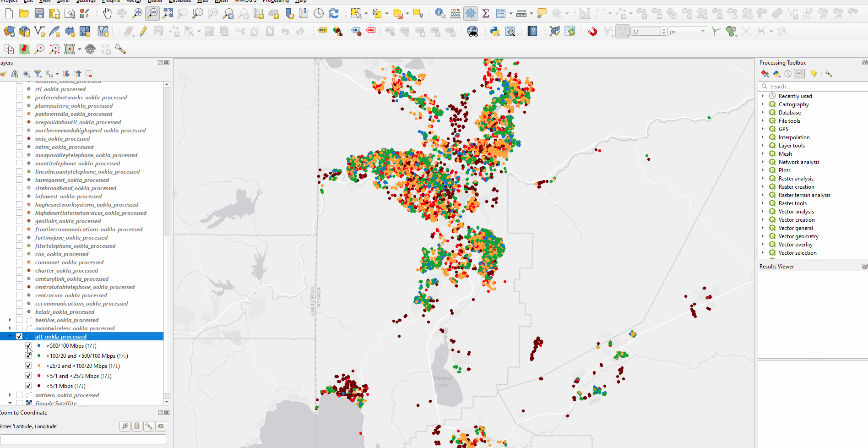The height and width of the screenshot is (448, 868).
Task: Click the Save Project floppy icon
Action: (x=39, y=13)
